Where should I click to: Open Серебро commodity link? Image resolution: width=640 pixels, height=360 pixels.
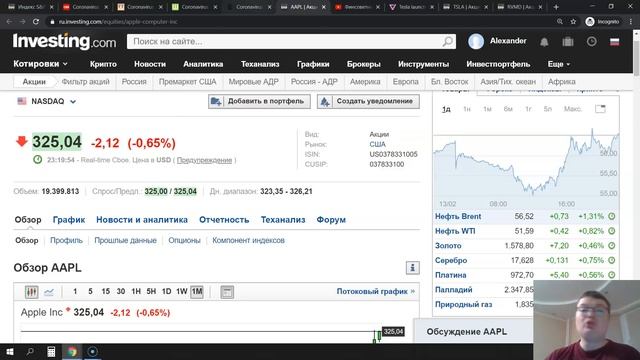click(x=451, y=260)
